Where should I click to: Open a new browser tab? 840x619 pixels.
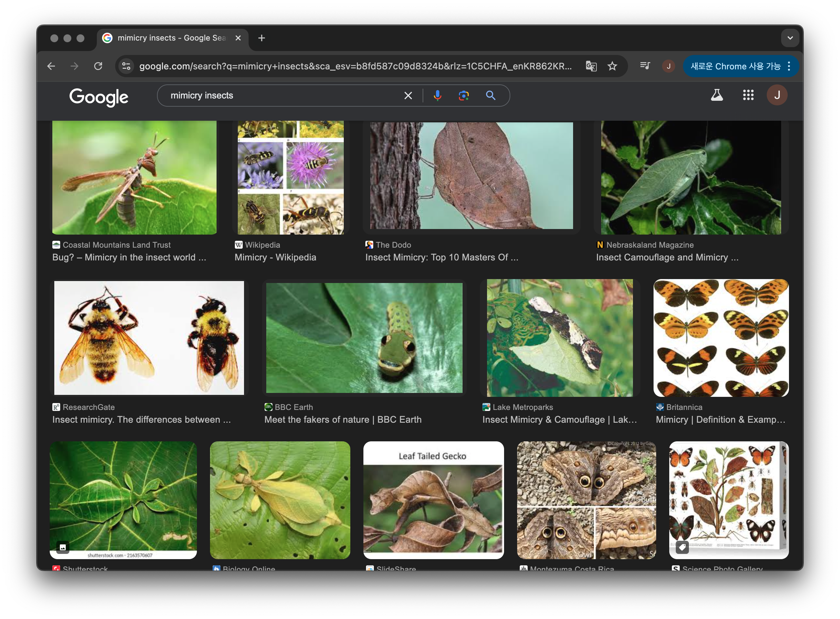pos(261,38)
